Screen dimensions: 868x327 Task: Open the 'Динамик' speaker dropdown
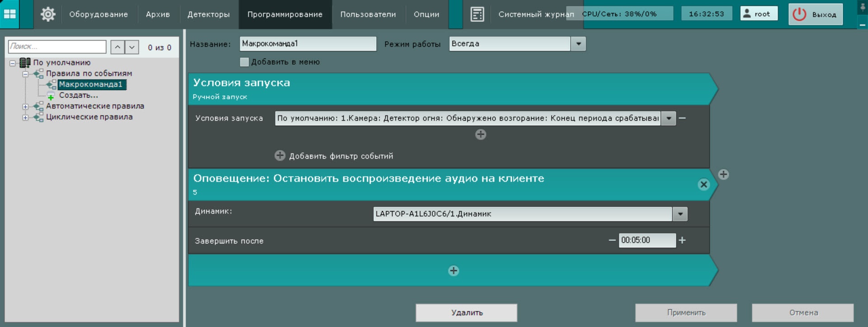[x=680, y=214]
